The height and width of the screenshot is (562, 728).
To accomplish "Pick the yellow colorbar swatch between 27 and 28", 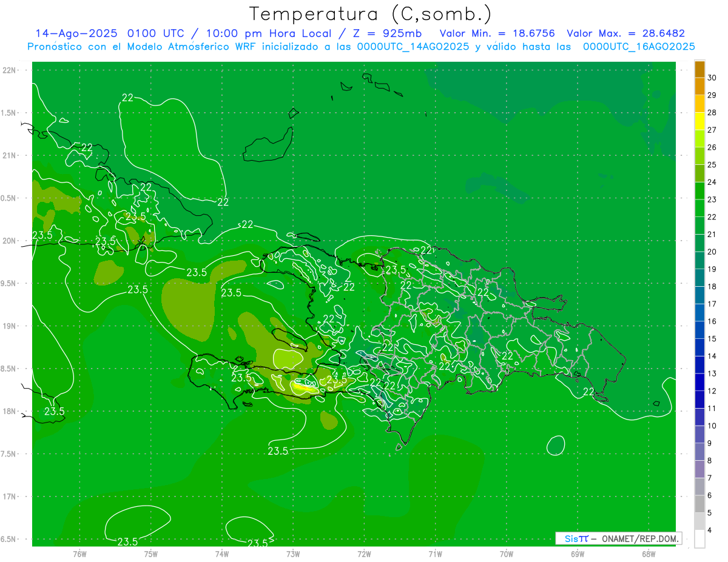I will coord(699,121).
